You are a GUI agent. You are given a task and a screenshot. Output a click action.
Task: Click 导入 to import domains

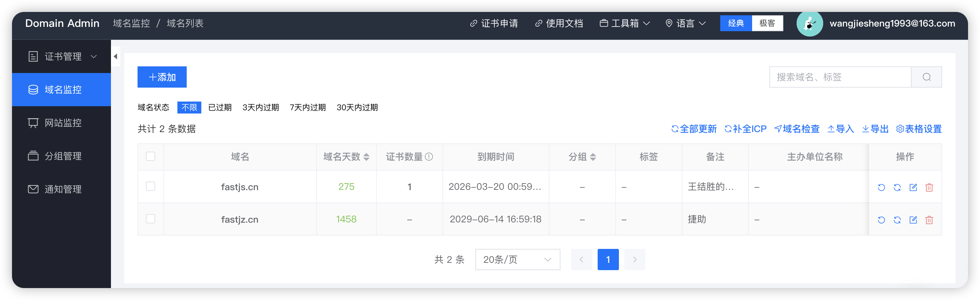(x=841, y=129)
